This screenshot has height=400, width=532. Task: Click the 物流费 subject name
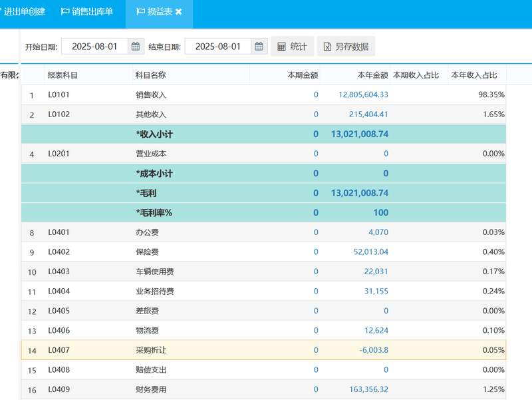[147, 331]
